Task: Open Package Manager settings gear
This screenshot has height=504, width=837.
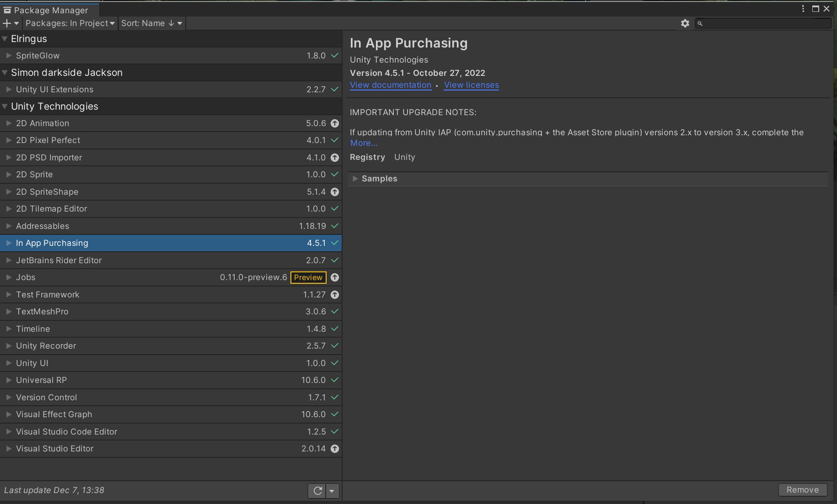Action: click(685, 23)
